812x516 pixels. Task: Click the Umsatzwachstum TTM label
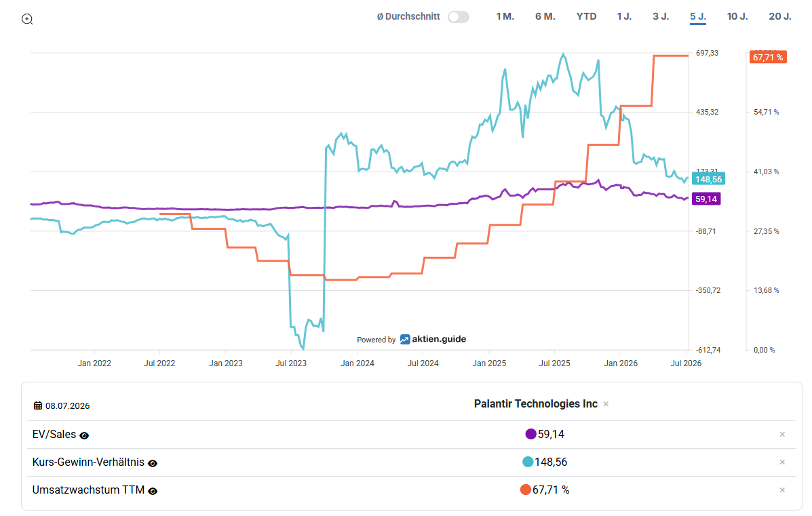click(88, 490)
